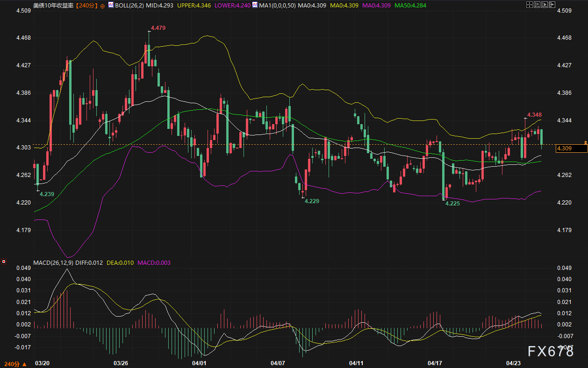Screen dimensions: 588x368
Task: Click the orange arrow beside the 4.309 price tag
Action: pos(585,142)
